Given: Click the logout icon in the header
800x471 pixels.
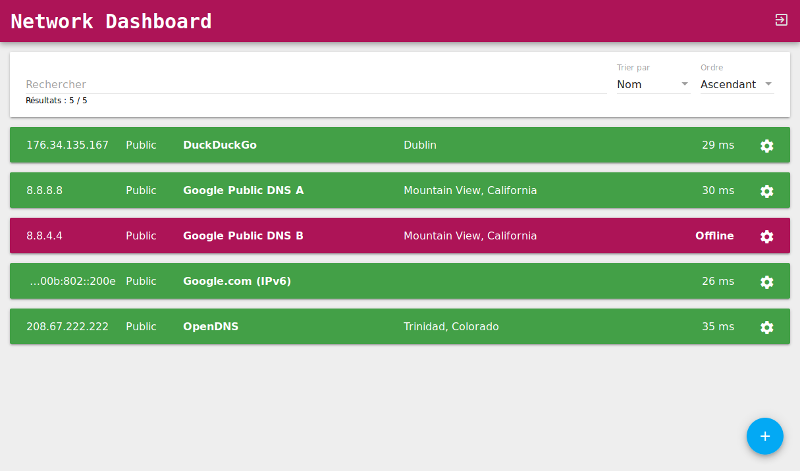Looking at the screenshot, I should (781, 20).
